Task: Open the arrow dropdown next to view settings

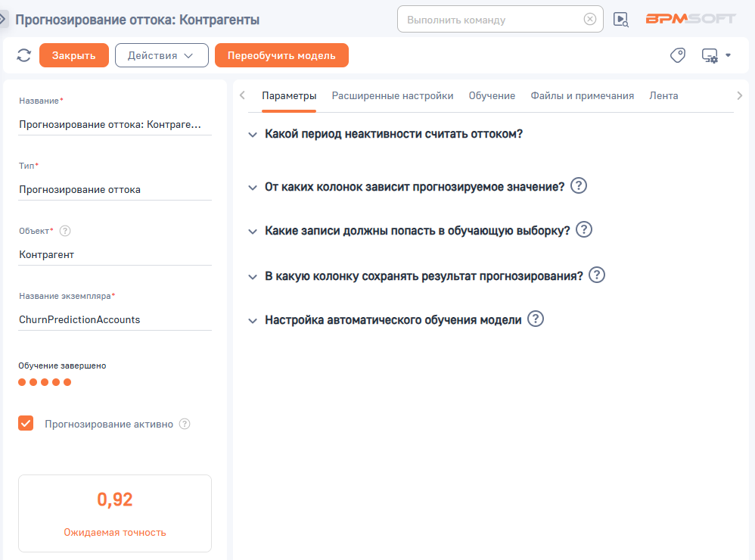Action: [728, 55]
